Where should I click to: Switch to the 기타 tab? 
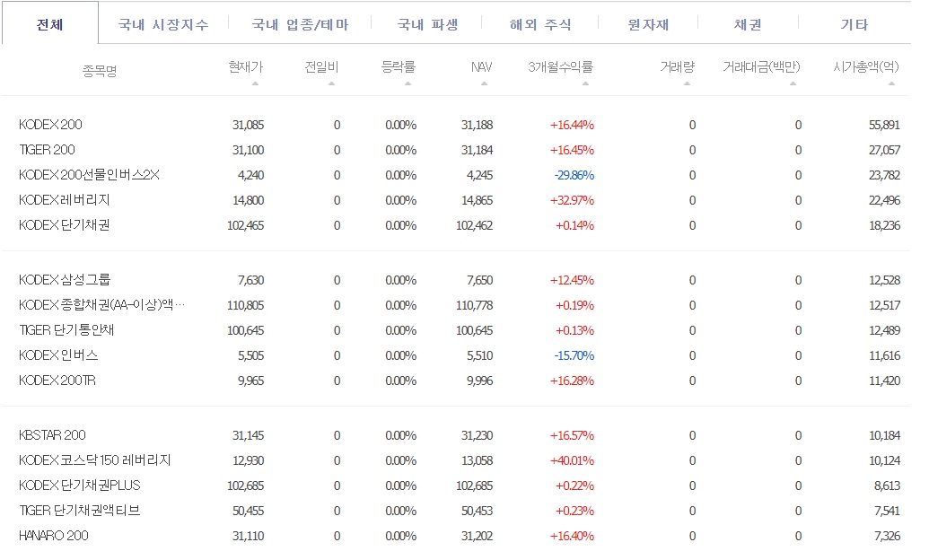click(x=855, y=24)
